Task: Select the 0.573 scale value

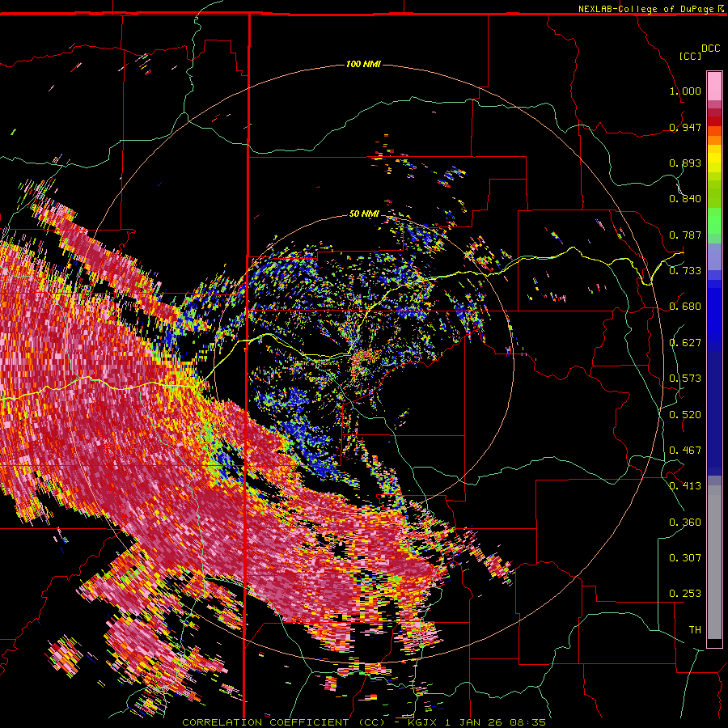Action: [x=685, y=379]
